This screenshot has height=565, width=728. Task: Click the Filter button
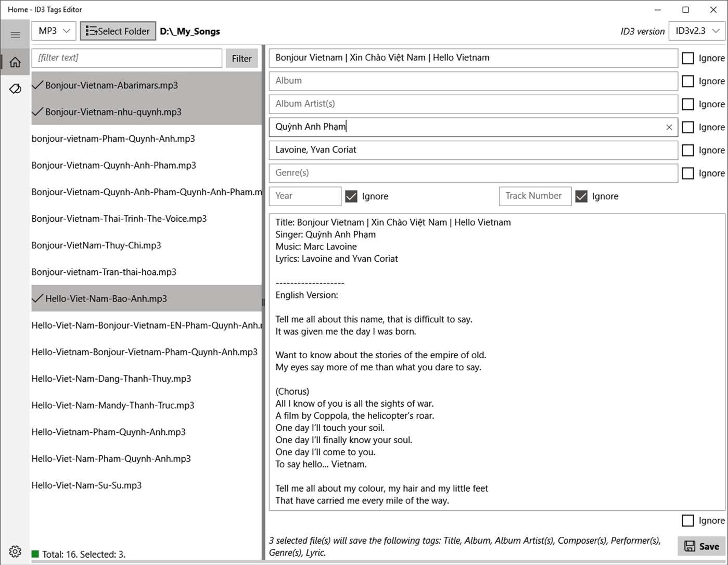(x=241, y=58)
